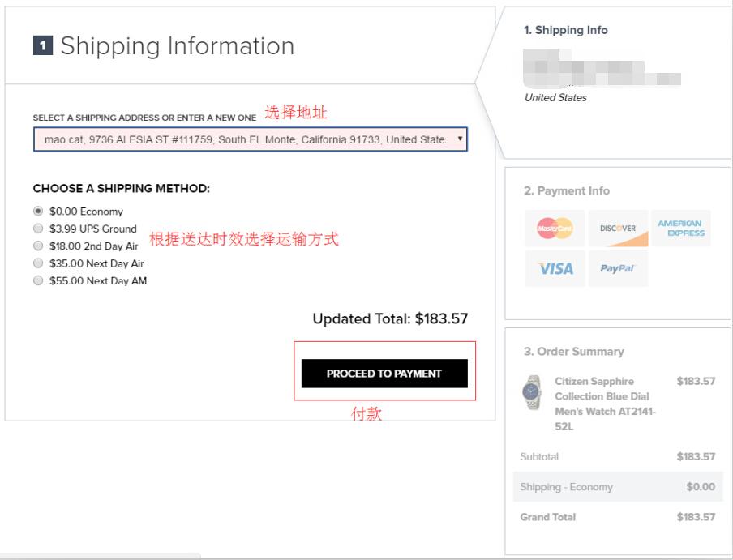Go to the Shipping Info step
This screenshot has height=560, width=733.
tap(565, 30)
